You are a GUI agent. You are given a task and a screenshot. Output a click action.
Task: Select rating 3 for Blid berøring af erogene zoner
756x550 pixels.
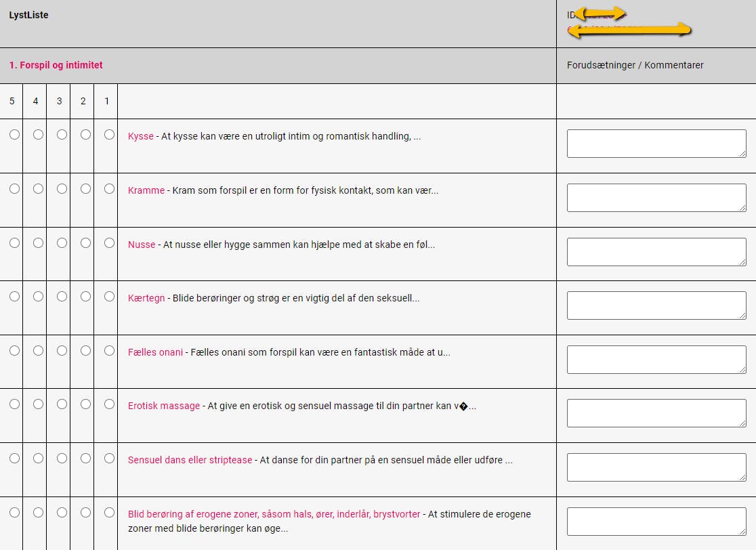coord(62,513)
